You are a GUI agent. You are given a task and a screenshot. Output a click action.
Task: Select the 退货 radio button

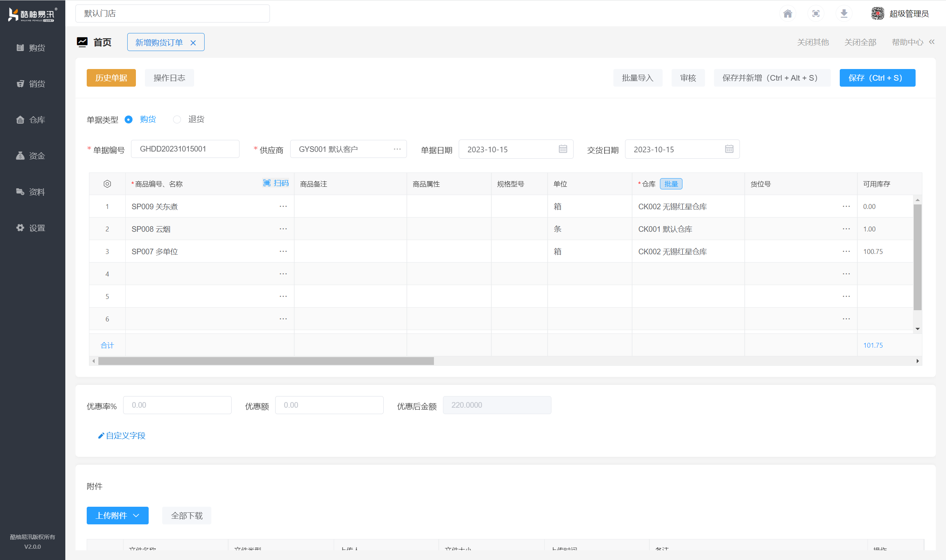coord(177,120)
